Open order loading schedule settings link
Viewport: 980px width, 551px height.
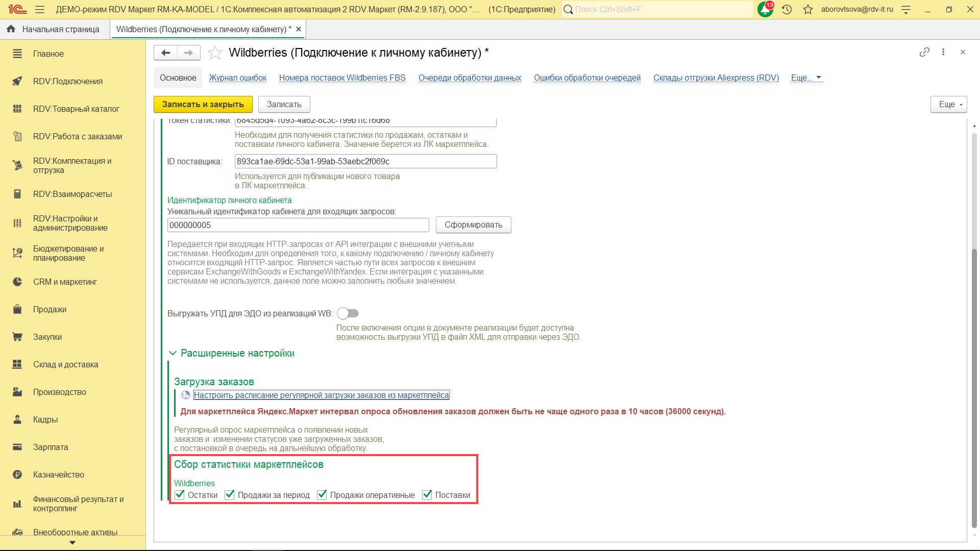pyautogui.click(x=321, y=395)
